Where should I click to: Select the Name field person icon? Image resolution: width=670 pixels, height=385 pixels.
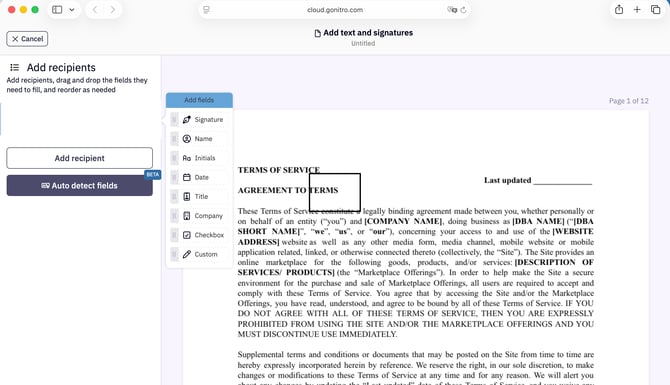coord(187,139)
